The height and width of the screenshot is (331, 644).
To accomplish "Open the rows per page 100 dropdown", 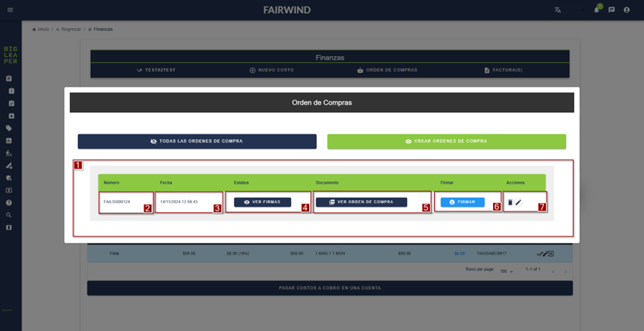I will [506, 272].
